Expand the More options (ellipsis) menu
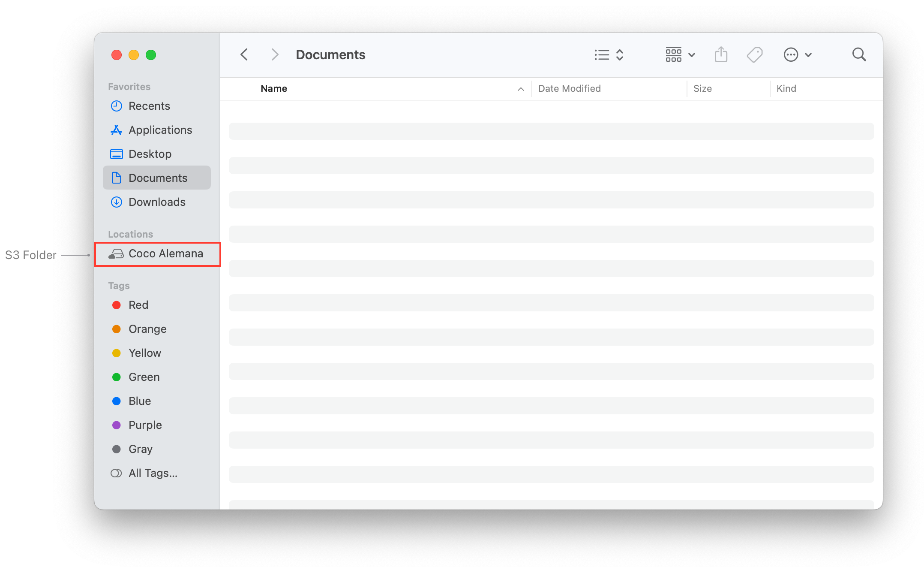 [797, 54]
